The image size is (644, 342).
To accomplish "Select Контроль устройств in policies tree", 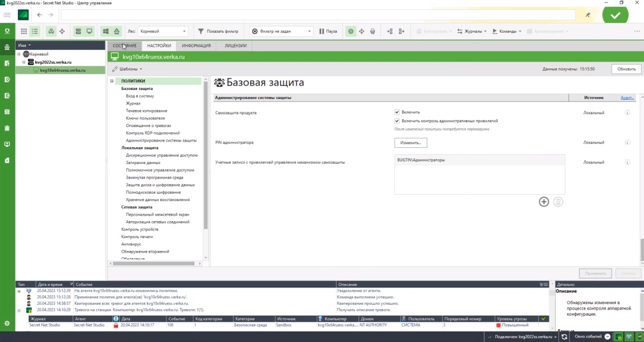I will pyautogui.click(x=140, y=229).
